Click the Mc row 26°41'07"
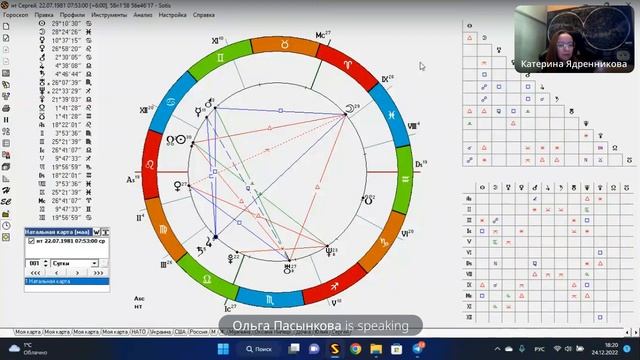The height and width of the screenshot is (360, 640). pos(65,200)
